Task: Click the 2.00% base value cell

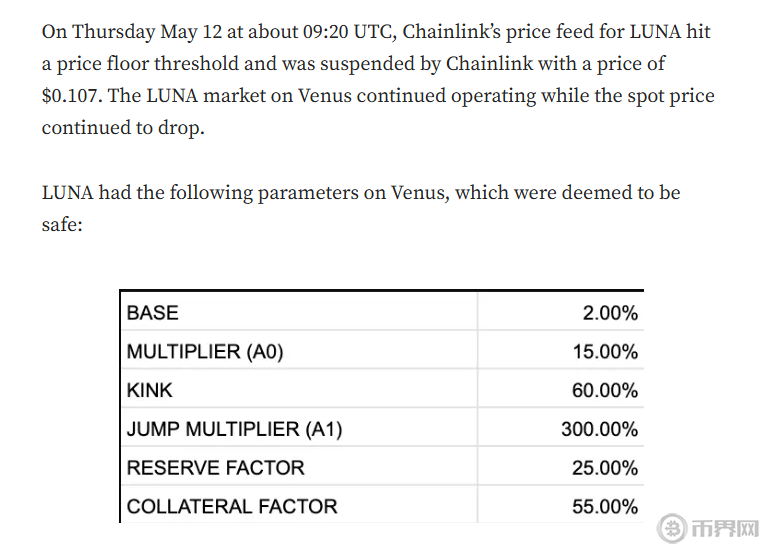Action: tap(610, 313)
